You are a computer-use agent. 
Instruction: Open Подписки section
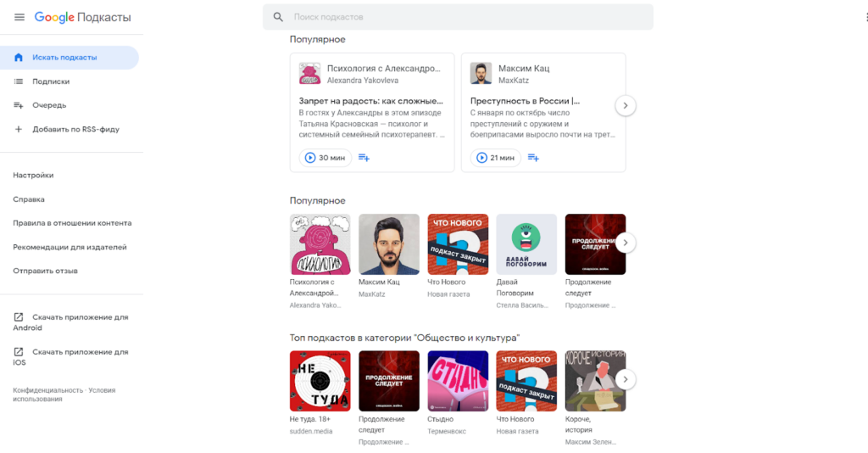click(x=70, y=81)
